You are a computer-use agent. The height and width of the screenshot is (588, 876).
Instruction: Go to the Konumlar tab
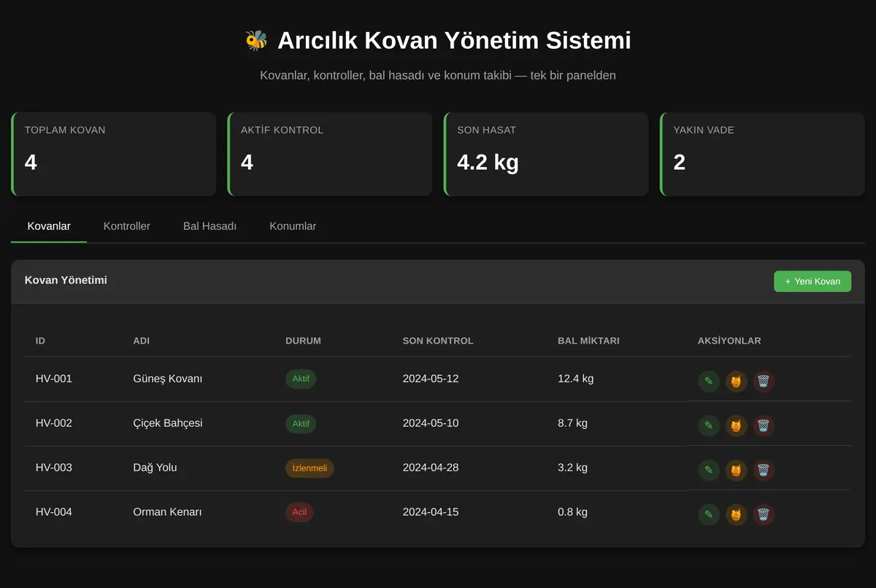[293, 226]
